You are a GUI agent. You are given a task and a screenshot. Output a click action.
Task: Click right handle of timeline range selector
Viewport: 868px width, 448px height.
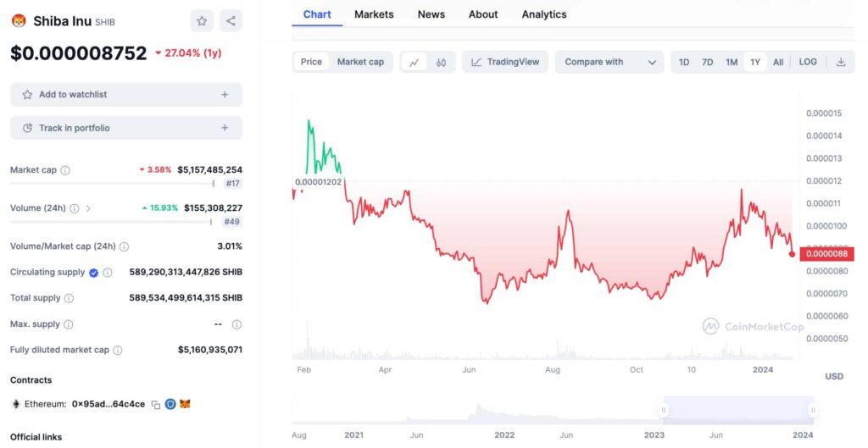pos(813,411)
